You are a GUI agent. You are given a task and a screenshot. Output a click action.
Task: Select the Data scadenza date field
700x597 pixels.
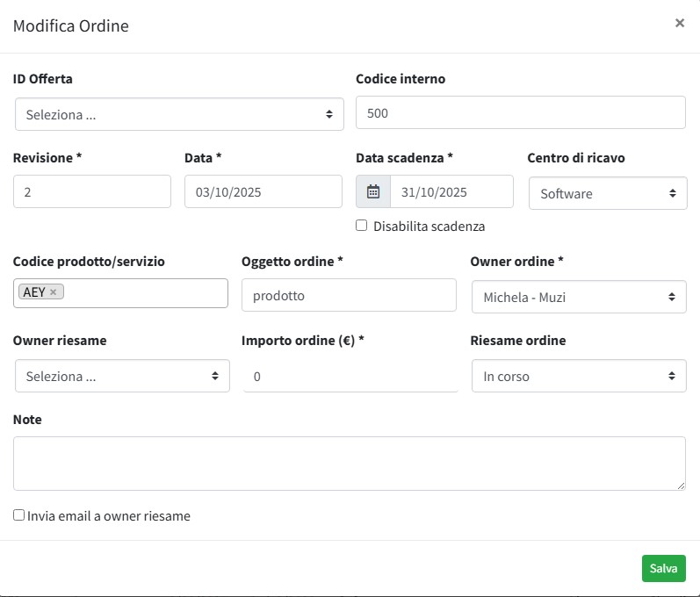[x=451, y=191]
